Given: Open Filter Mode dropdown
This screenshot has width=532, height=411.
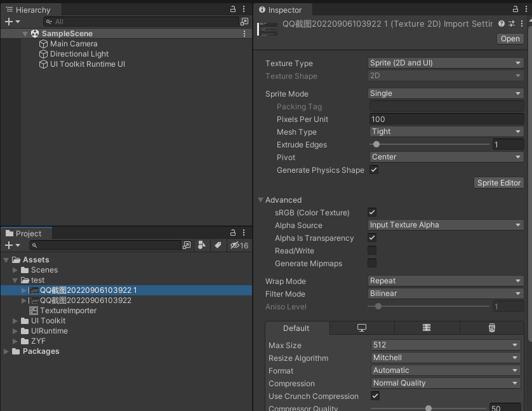Looking at the screenshot, I should pyautogui.click(x=446, y=293).
